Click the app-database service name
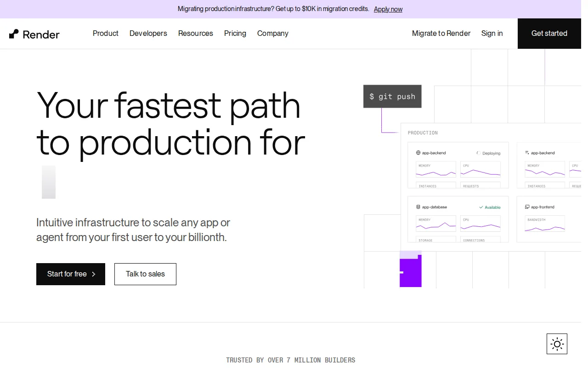The height and width of the screenshot is (368, 588). (x=435, y=207)
